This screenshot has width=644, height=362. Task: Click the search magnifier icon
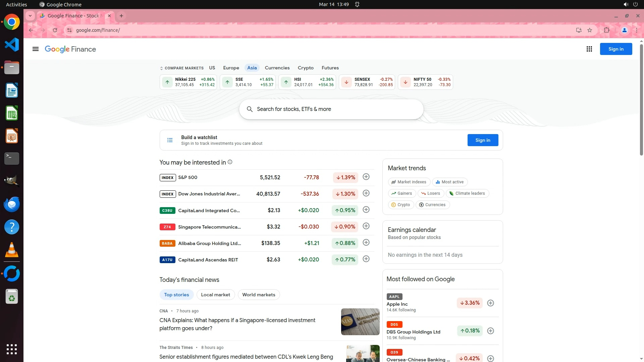[250, 109]
